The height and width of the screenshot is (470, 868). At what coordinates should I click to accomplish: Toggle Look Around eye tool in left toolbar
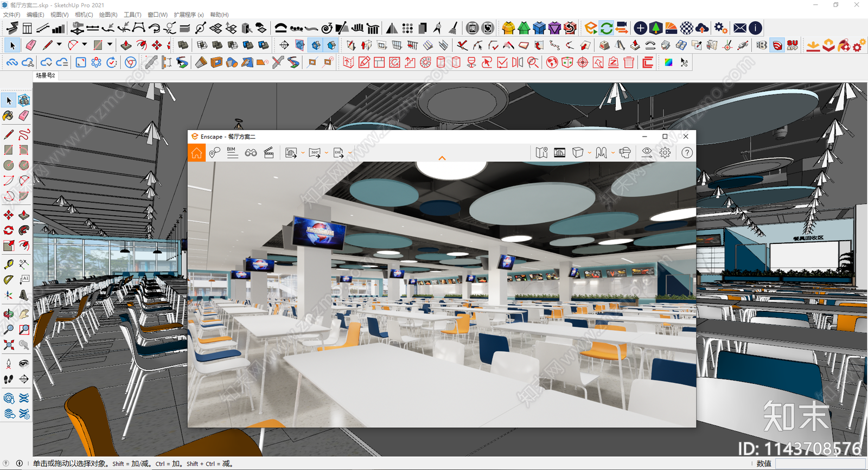click(x=24, y=363)
